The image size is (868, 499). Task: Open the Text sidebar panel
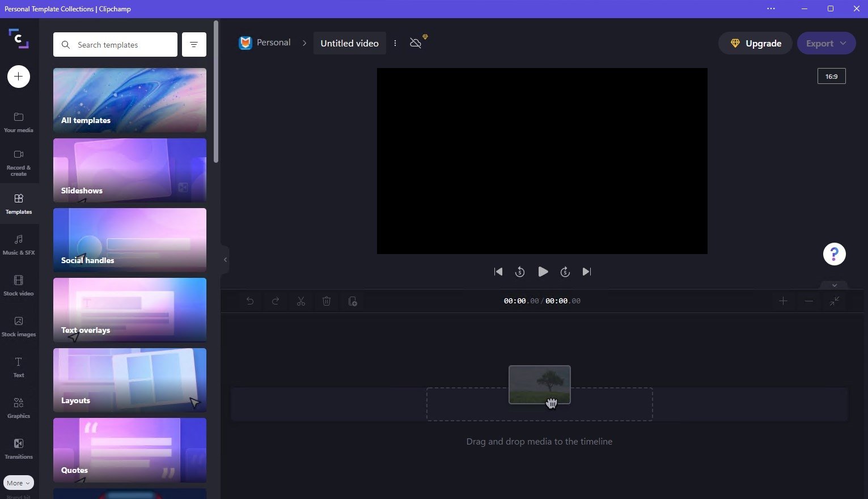point(19,367)
